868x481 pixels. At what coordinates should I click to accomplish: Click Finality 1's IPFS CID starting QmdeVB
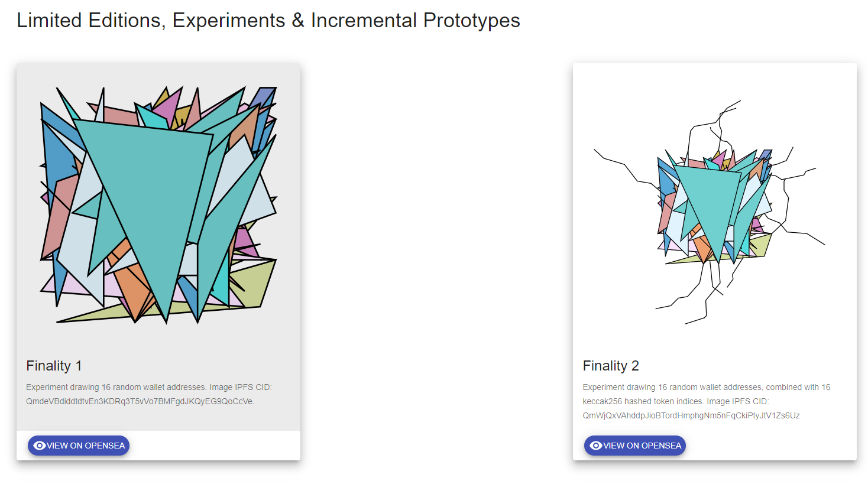tap(140, 401)
